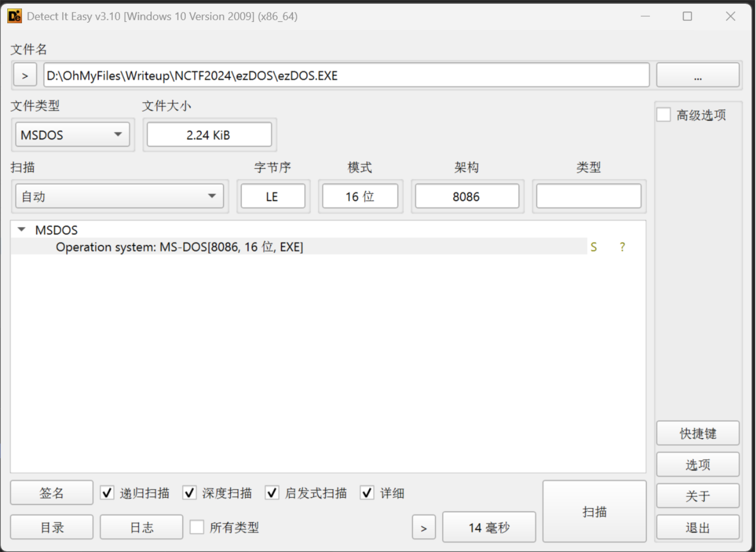
Task: Close the Detect It Easy window
Action: click(x=730, y=16)
